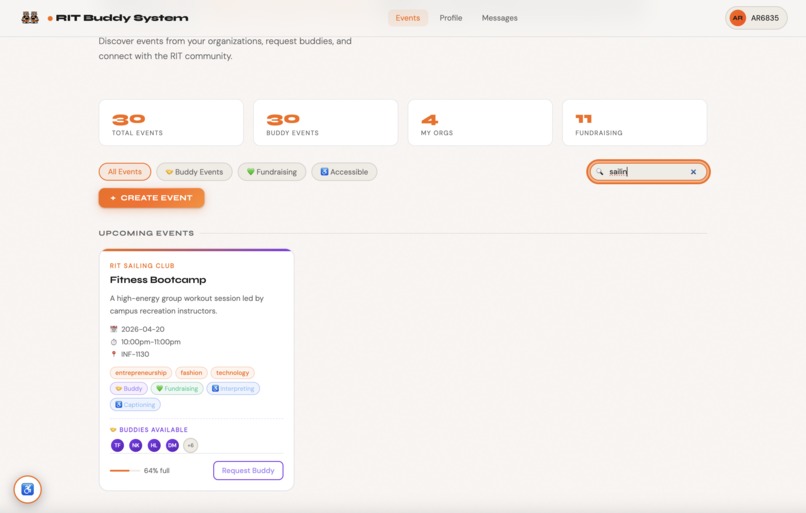Click the RIT Buddy System tigers logo
806x513 pixels.
(30, 17)
